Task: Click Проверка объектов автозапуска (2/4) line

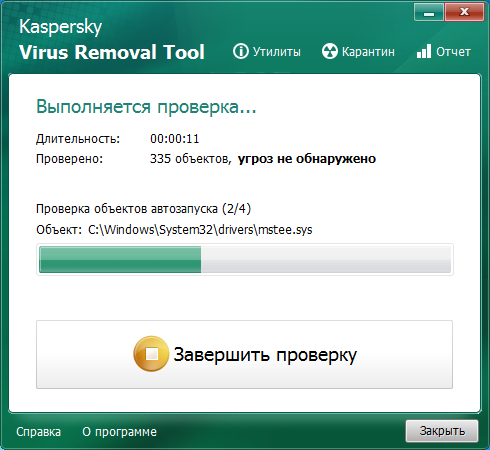Action: 143,209
